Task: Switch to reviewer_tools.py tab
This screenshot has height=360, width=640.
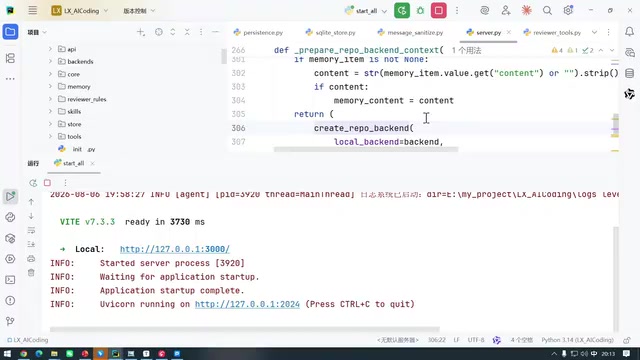Action: tap(552, 32)
